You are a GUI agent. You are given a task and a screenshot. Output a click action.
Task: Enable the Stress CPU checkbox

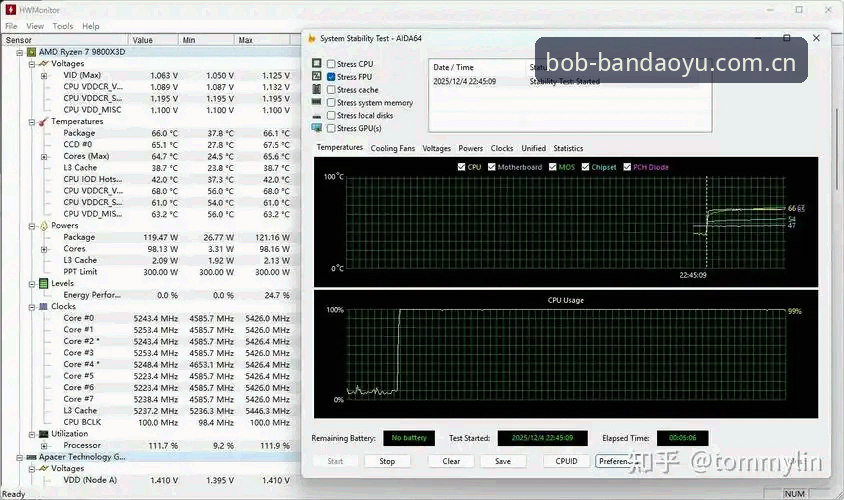click(x=331, y=64)
